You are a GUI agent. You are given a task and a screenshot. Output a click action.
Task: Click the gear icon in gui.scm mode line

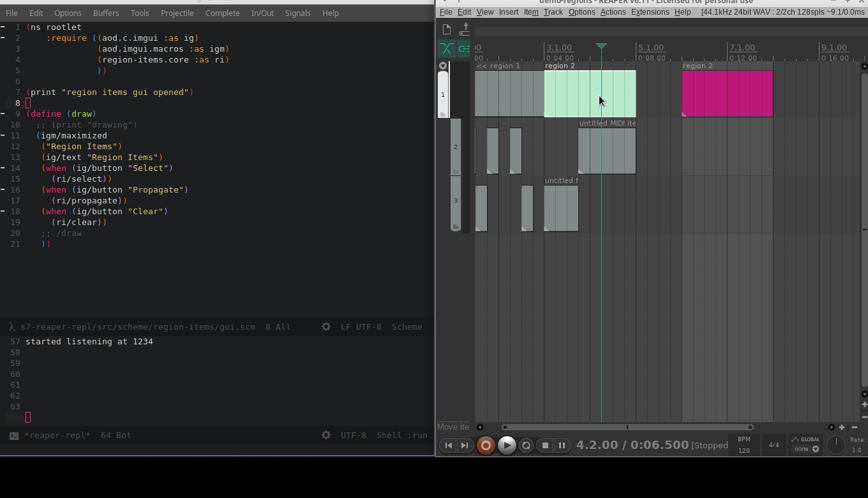(x=326, y=326)
